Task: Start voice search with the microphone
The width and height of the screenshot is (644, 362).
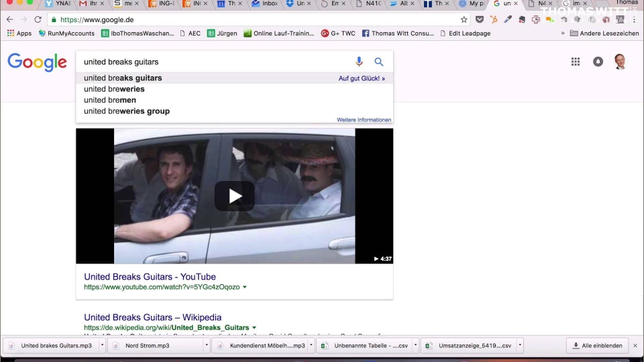Action: click(x=359, y=62)
